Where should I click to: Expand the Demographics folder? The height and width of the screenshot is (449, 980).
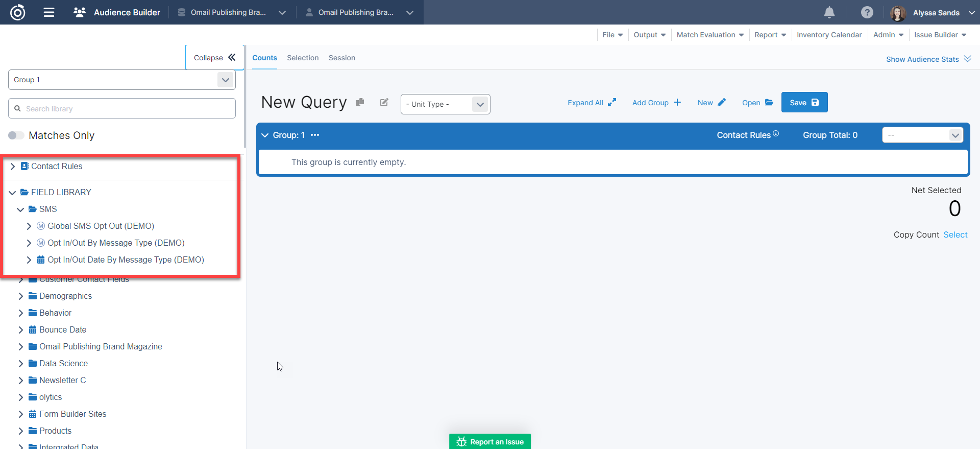pyautogui.click(x=21, y=296)
